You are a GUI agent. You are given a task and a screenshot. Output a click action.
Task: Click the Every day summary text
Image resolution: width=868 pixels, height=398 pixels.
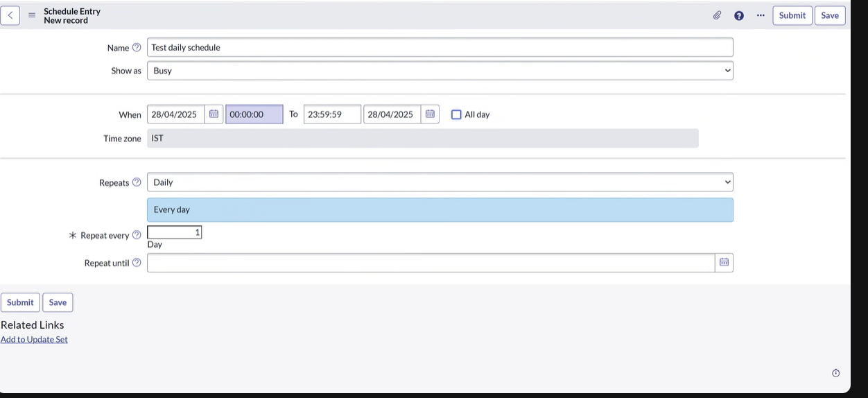pos(172,209)
